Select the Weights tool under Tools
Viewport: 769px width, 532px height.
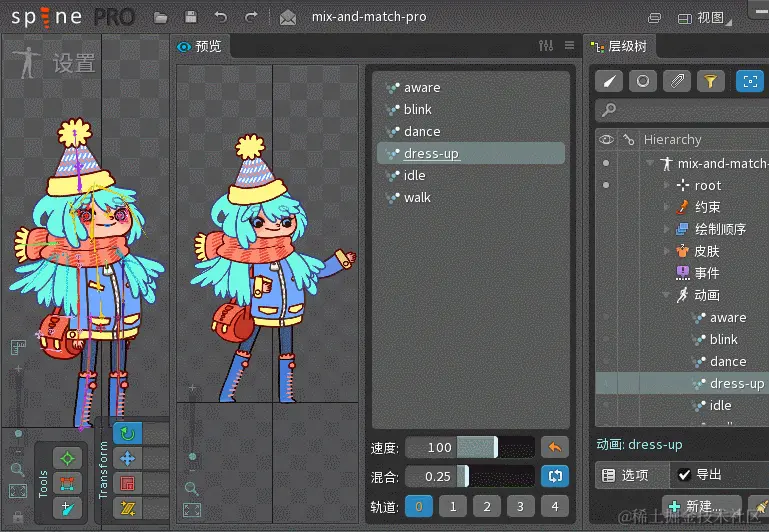tap(67, 483)
